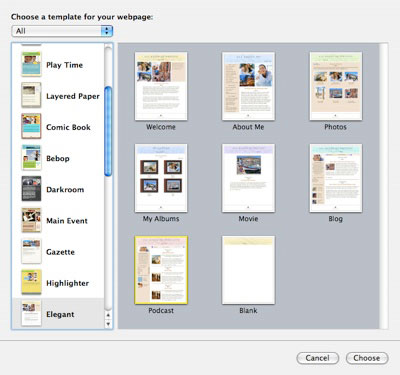
Task: Choose the Main Event theme icon
Action: [31, 220]
